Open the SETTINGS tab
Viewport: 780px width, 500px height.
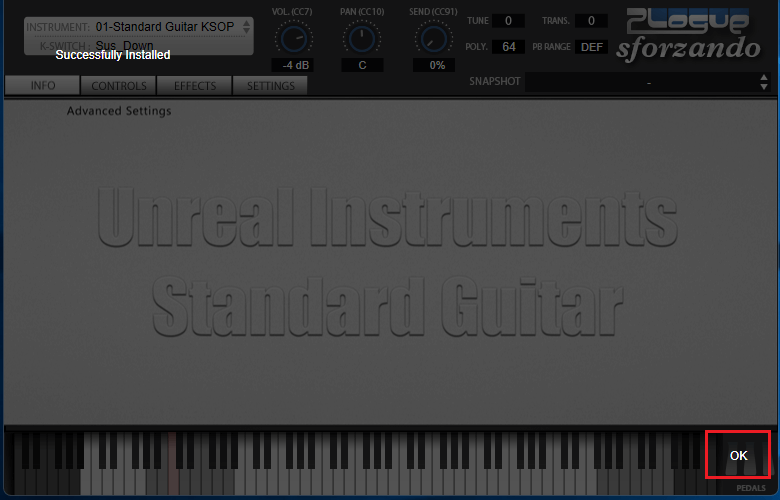(270, 86)
